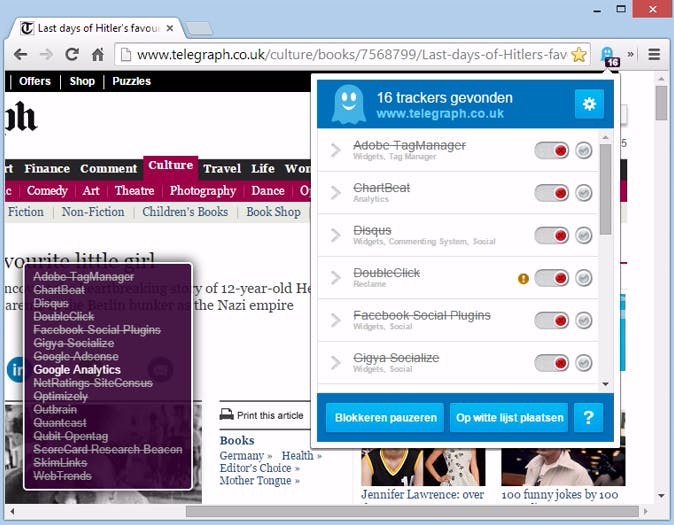674x525 pixels.
Task: Toggle blocking for DoubleClick
Action: pyautogui.click(x=551, y=278)
